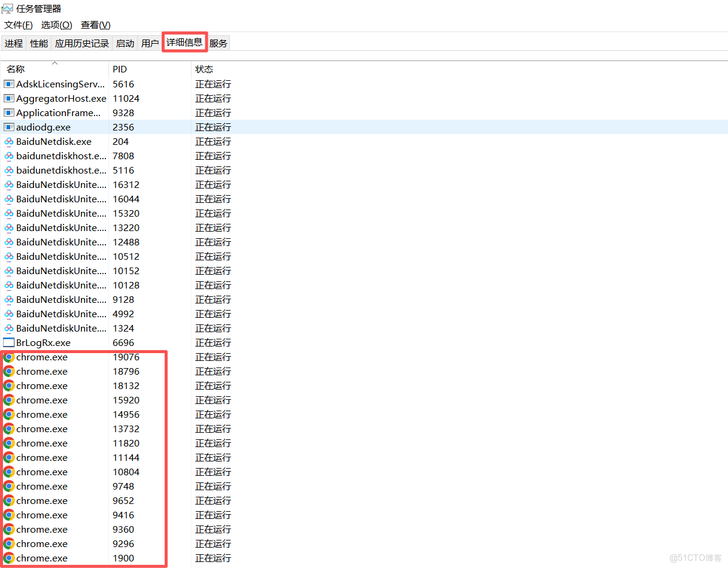The width and height of the screenshot is (728, 568).
Task: Click icon of BaiduNetdiskUnite PID 16044
Action: [9, 199]
